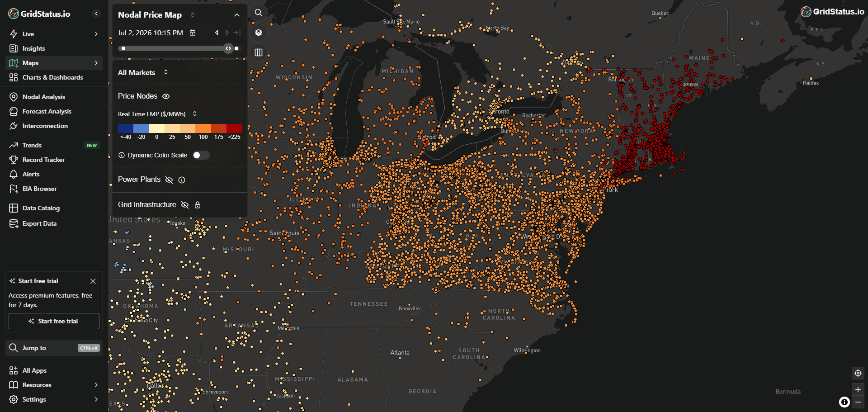Screen dimensions: 868x412
Task: Open the map layers button
Action: 259,33
